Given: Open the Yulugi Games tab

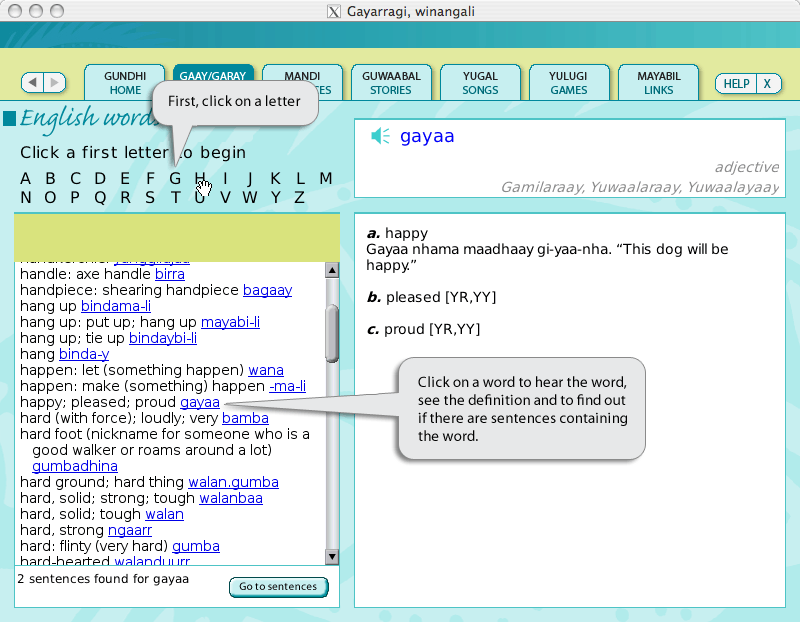Looking at the screenshot, I should (568, 83).
